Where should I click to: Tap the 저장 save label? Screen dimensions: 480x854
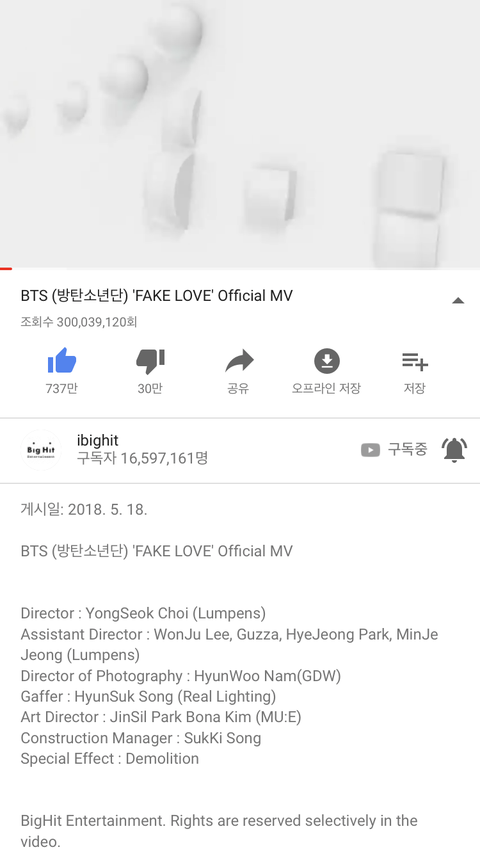tap(414, 388)
